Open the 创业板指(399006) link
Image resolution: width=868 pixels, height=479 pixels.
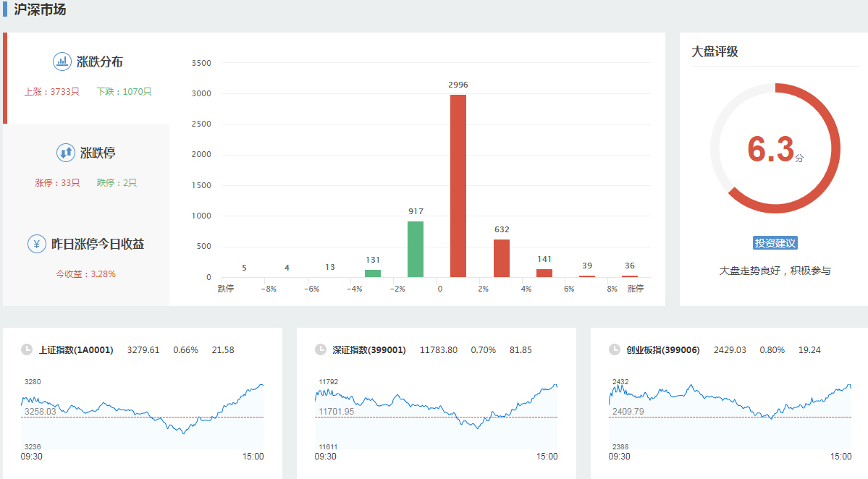663,350
